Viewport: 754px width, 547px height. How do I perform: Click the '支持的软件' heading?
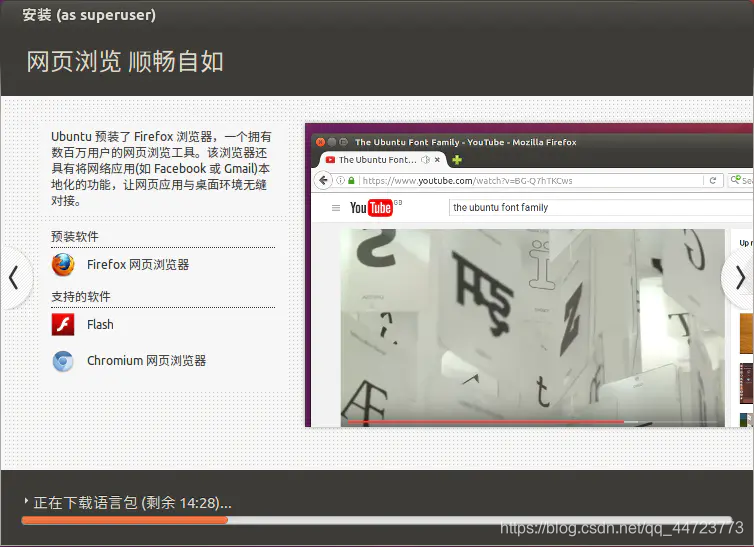point(81,297)
